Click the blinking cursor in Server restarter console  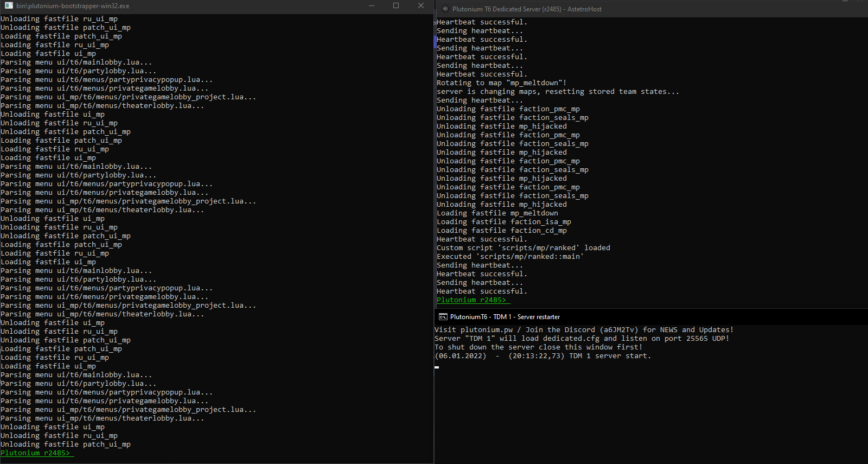click(437, 367)
